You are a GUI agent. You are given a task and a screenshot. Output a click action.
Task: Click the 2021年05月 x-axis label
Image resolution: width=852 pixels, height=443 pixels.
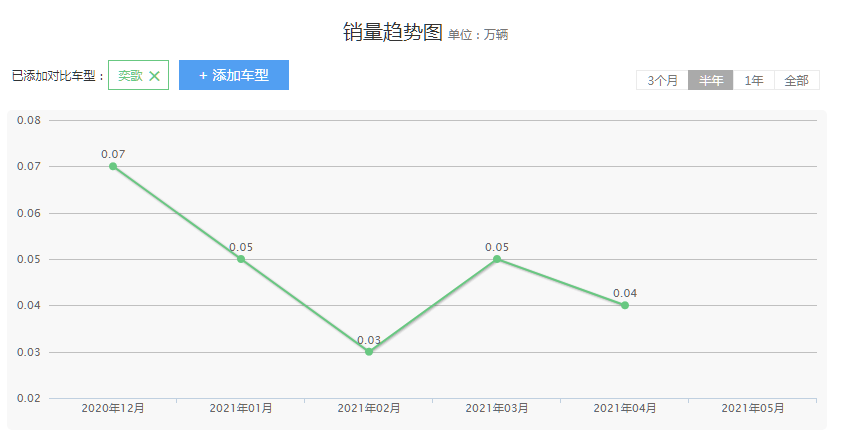pyautogui.click(x=753, y=409)
